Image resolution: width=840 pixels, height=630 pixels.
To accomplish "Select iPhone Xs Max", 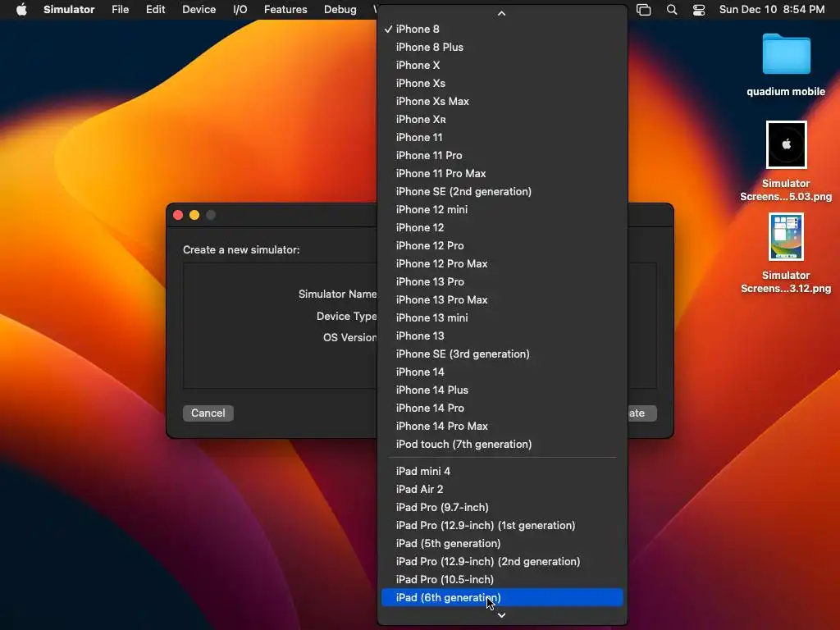I will point(502,101).
